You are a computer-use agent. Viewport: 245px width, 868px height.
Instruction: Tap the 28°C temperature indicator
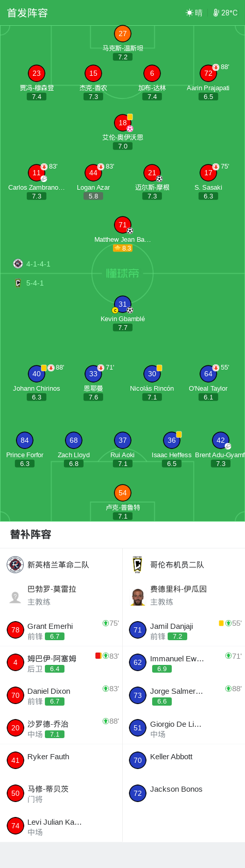(x=225, y=13)
